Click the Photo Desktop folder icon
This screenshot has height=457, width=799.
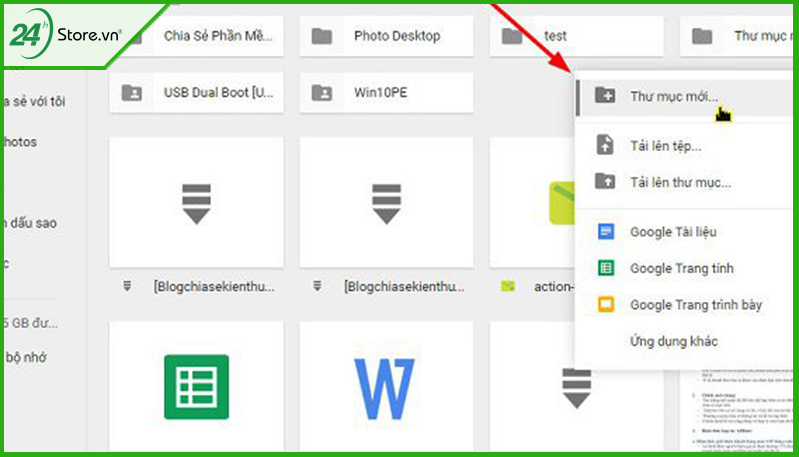[322, 36]
